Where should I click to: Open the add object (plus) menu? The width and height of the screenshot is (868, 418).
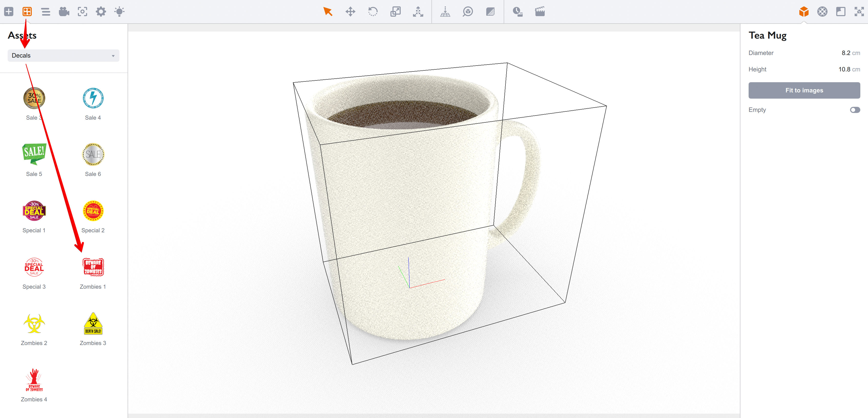click(9, 12)
